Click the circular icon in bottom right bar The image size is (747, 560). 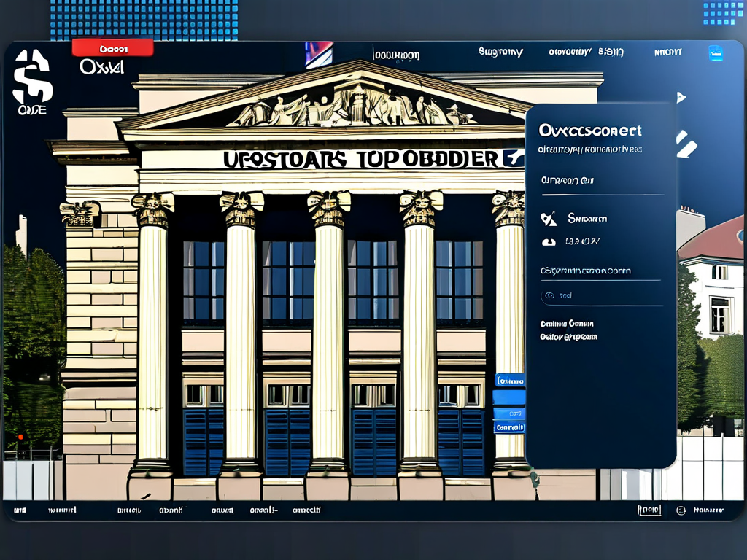pyautogui.click(x=681, y=510)
